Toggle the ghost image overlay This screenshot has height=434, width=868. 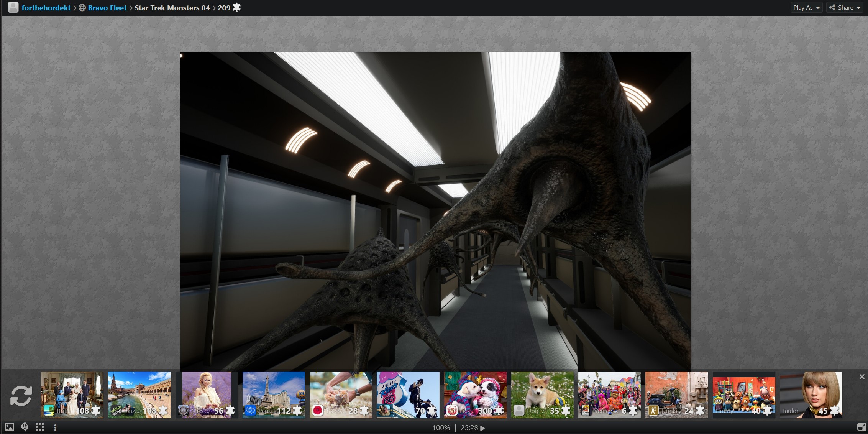click(25, 427)
